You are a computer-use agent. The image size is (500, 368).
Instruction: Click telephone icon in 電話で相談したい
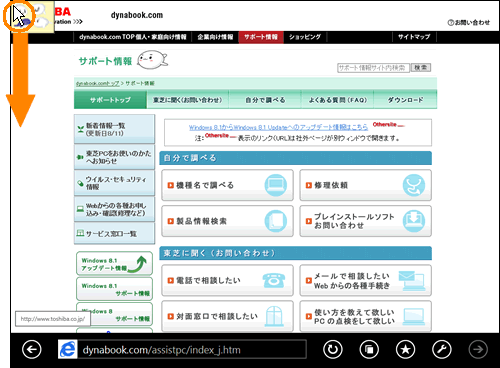(274, 280)
